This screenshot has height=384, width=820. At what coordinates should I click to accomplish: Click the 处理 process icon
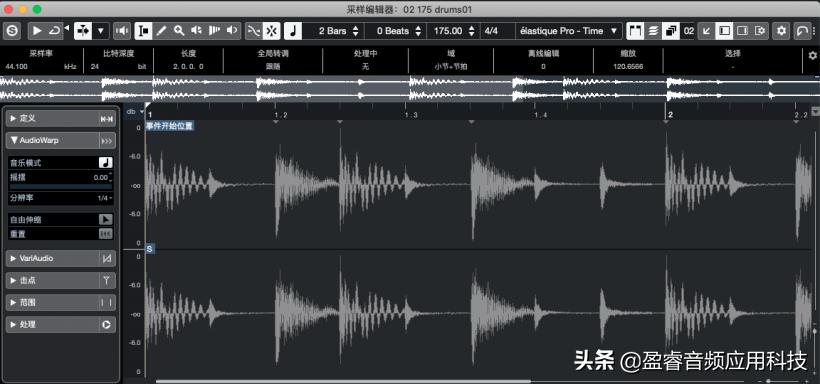[107, 324]
